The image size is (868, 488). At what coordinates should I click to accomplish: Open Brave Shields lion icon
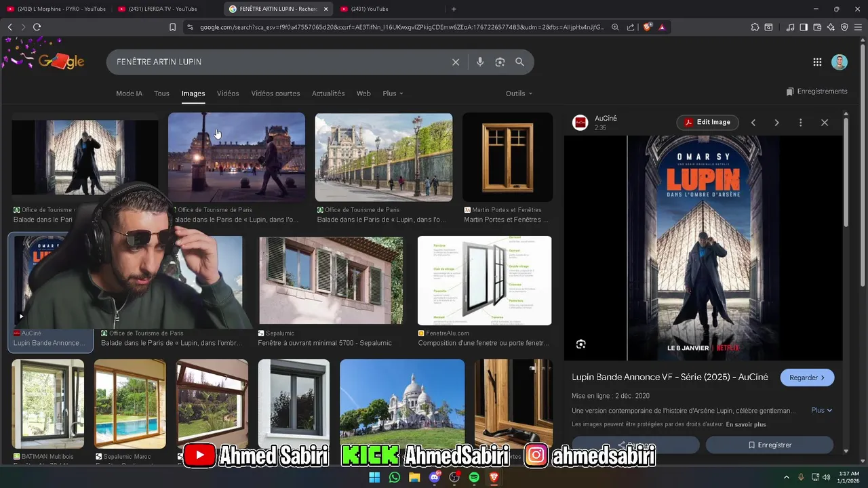click(x=647, y=27)
